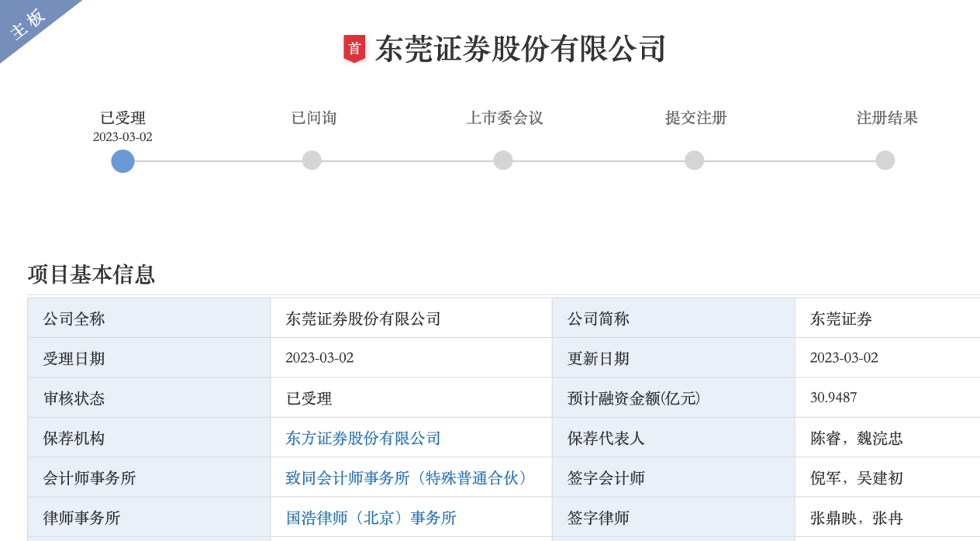Image resolution: width=980 pixels, height=541 pixels.
Task: Click the 陈睿，魏浣忠 sponsor representatives cell
Action: pyautogui.click(x=856, y=439)
